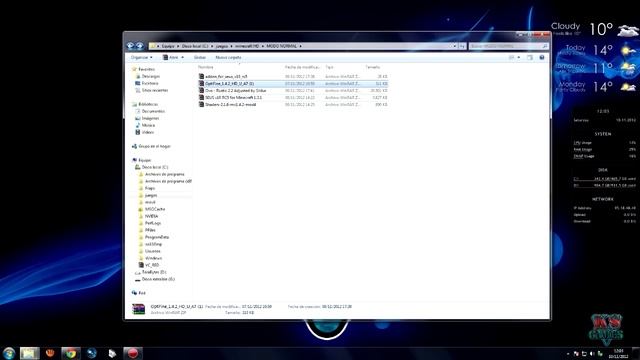Open the PerfLogs folder in tree
The width and height of the screenshot is (640, 360).
(153, 223)
